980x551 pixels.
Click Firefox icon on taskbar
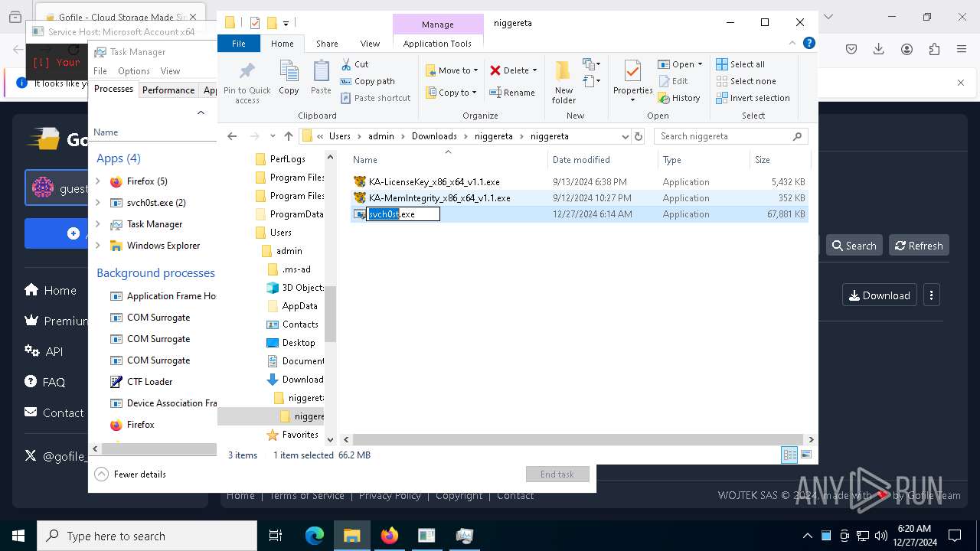tap(390, 536)
